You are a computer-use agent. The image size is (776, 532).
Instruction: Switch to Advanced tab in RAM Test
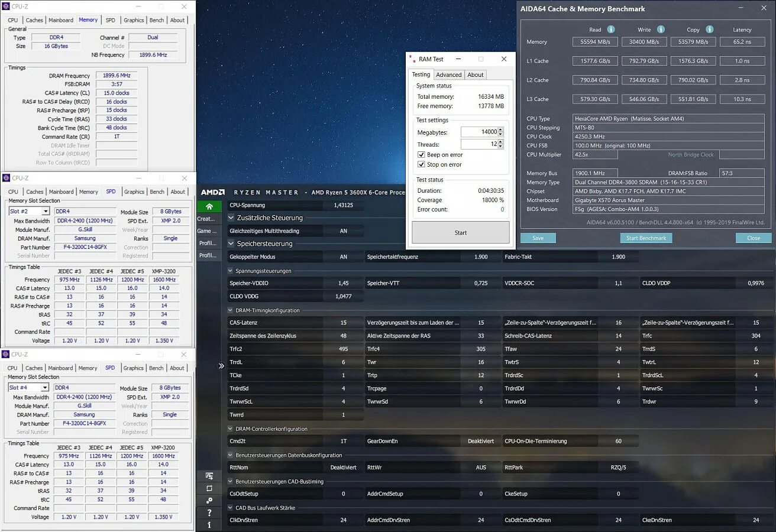click(448, 74)
